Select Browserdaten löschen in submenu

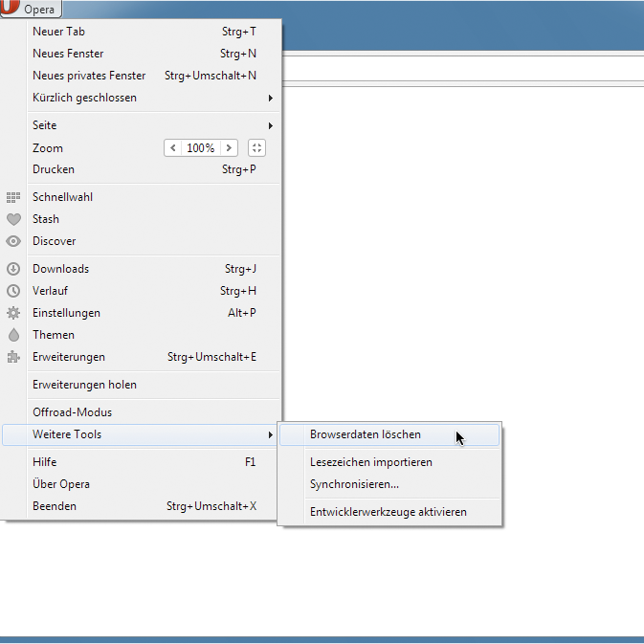(389, 434)
